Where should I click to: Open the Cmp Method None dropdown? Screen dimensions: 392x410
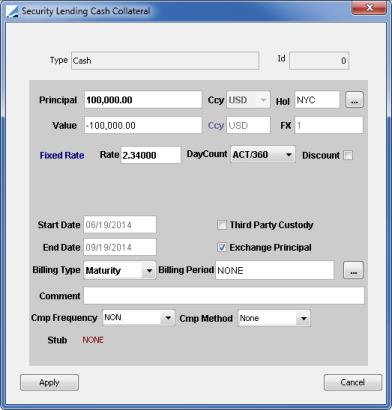[274, 318]
